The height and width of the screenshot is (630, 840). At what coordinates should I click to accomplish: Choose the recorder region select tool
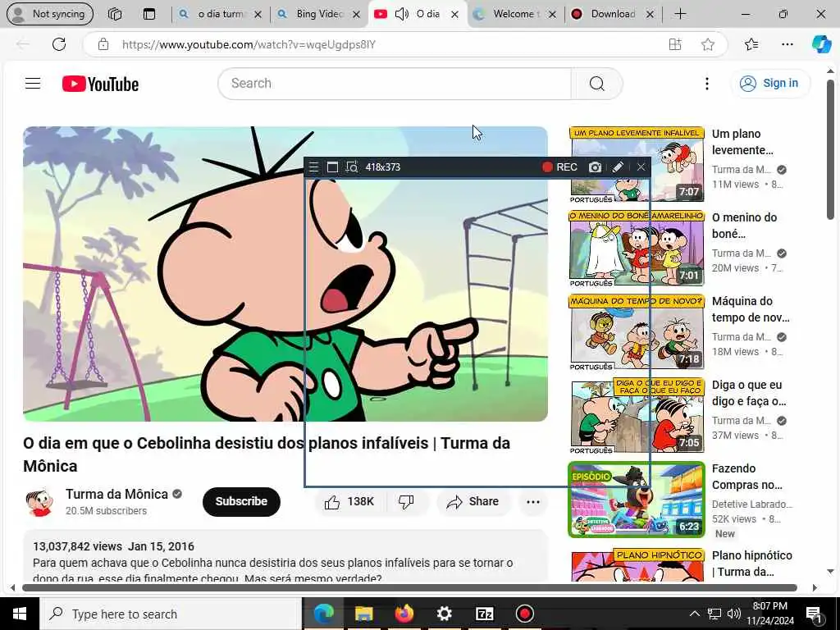coord(351,167)
